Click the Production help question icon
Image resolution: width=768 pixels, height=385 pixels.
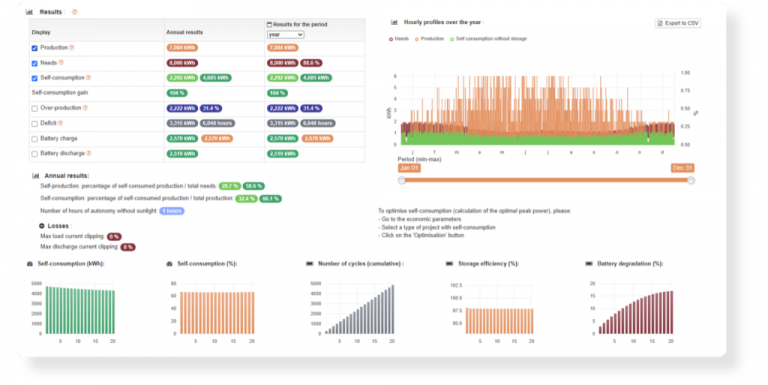72,48
